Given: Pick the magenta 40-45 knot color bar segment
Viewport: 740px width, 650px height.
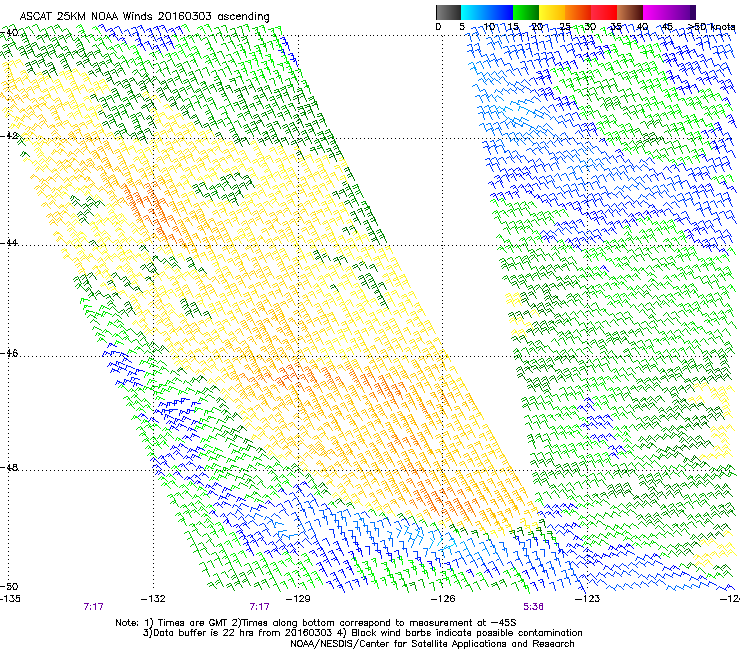Looking at the screenshot, I should click(x=656, y=12).
